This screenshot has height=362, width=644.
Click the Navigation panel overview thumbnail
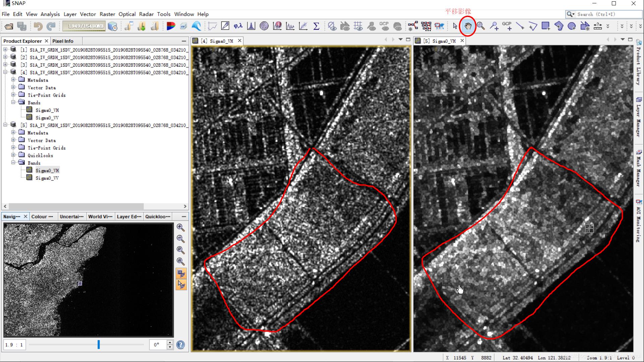point(89,280)
